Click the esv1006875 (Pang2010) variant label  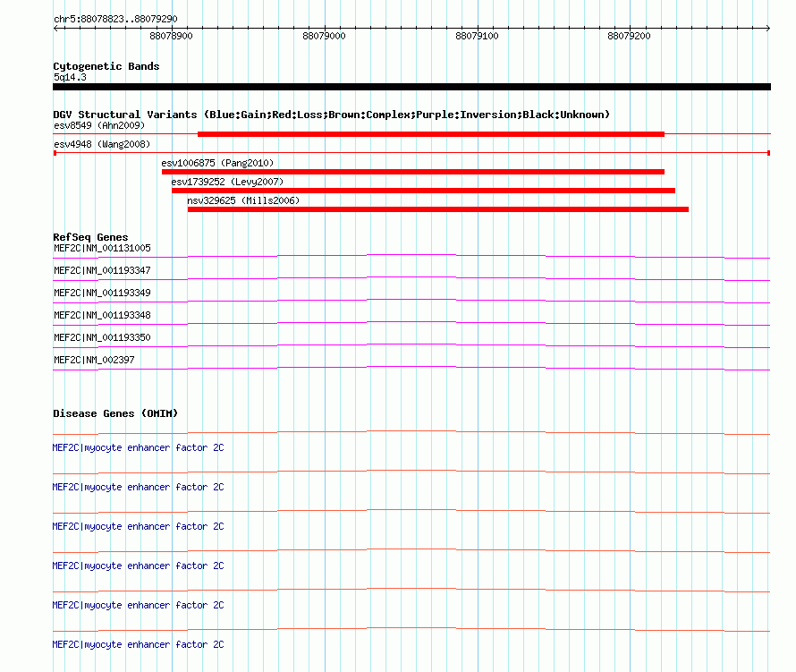click(217, 163)
